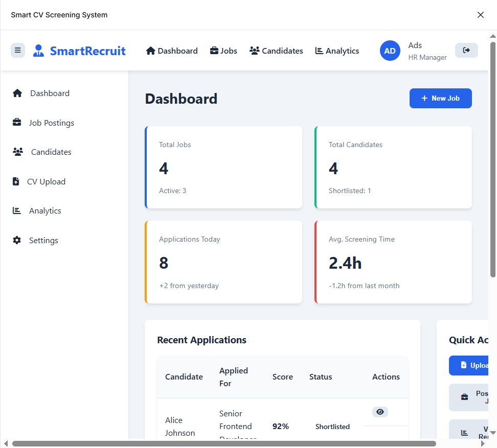The height and width of the screenshot is (448, 497).
Task: Click the Candidates people icon in sidebar
Action: tap(17, 151)
